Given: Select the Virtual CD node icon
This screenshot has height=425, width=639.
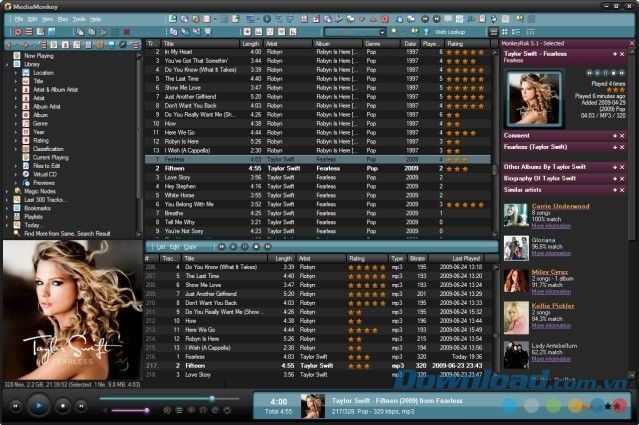Looking at the screenshot, I should point(27,173).
